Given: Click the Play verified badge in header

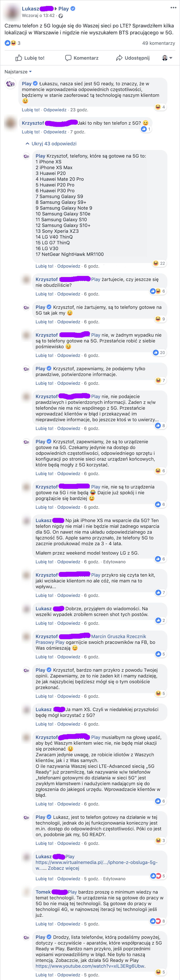Looking at the screenshot, I should pos(73,8).
